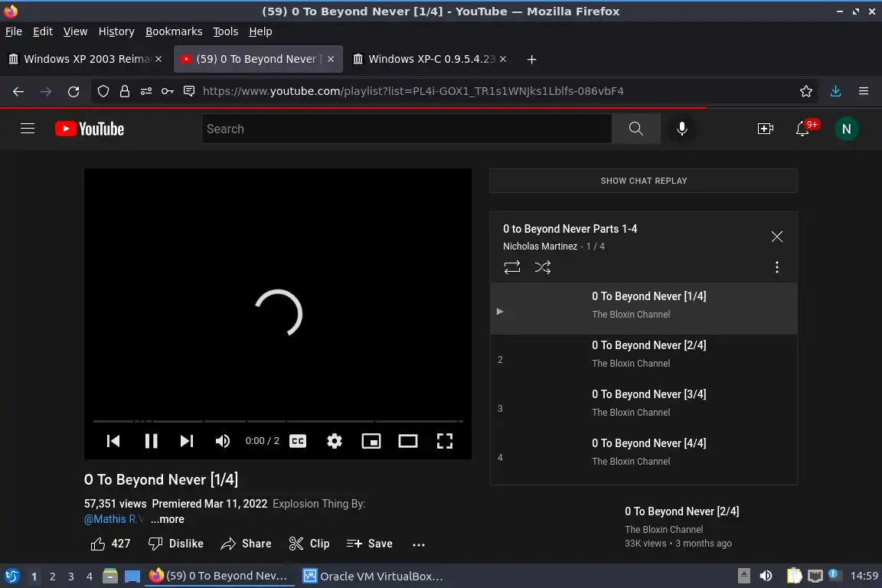Open a new Firefox tab
The image size is (882, 588).
click(531, 59)
